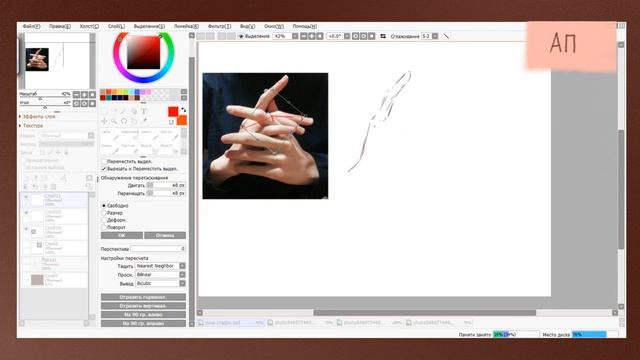Select the hand pan tool

(x=134, y=121)
